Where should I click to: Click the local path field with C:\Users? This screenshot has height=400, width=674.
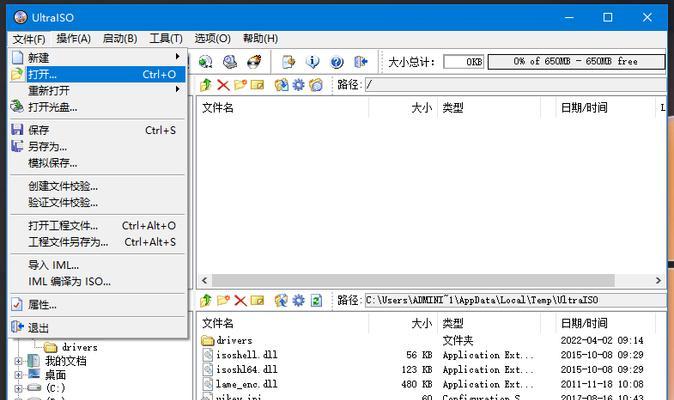[515, 300]
